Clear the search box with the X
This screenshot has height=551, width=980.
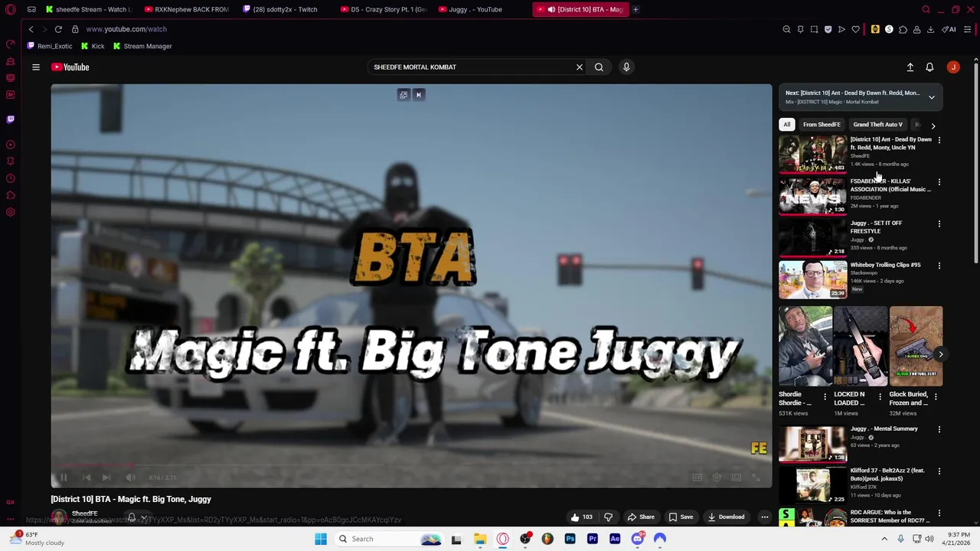[580, 67]
